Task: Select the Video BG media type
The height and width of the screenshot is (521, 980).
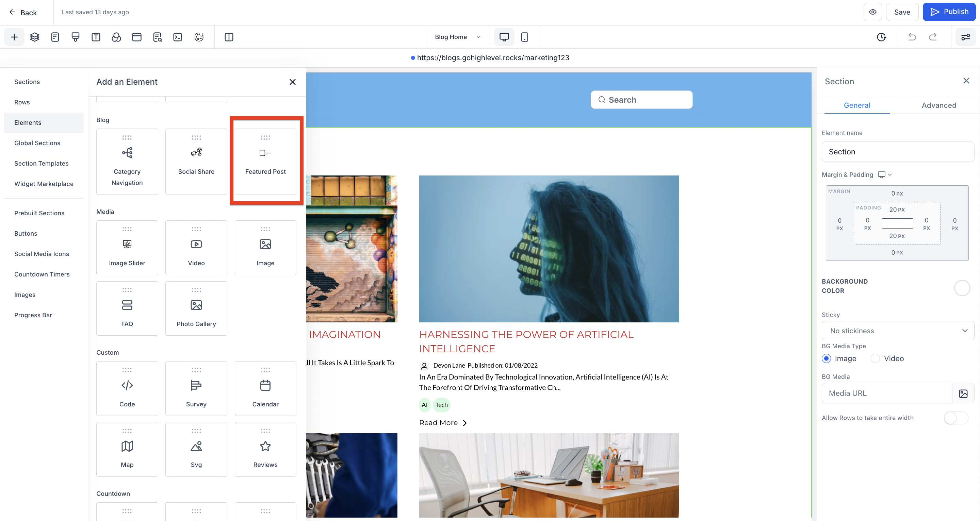Action: tap(876, 359)
